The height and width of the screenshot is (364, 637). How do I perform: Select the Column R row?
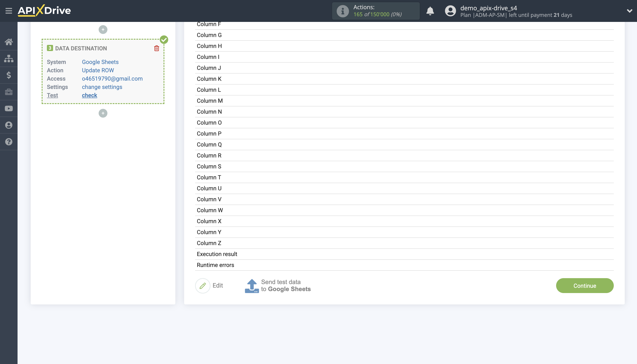(x=404, y=155)
